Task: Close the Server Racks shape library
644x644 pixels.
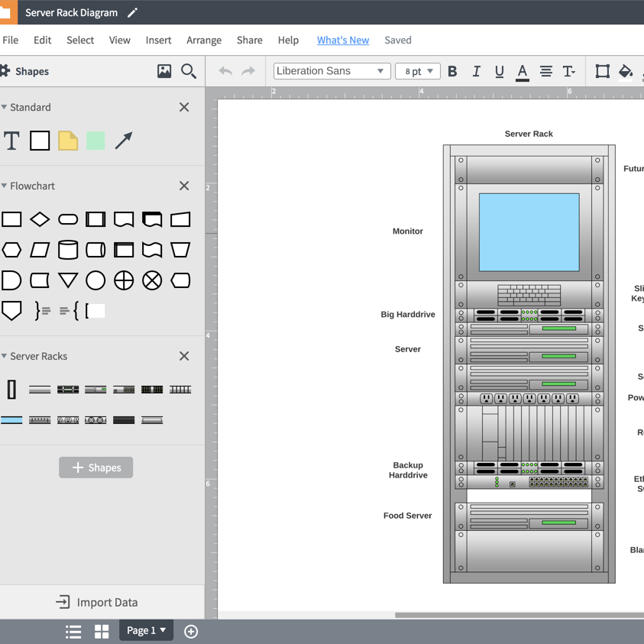Action: click(x=184, y=356)
